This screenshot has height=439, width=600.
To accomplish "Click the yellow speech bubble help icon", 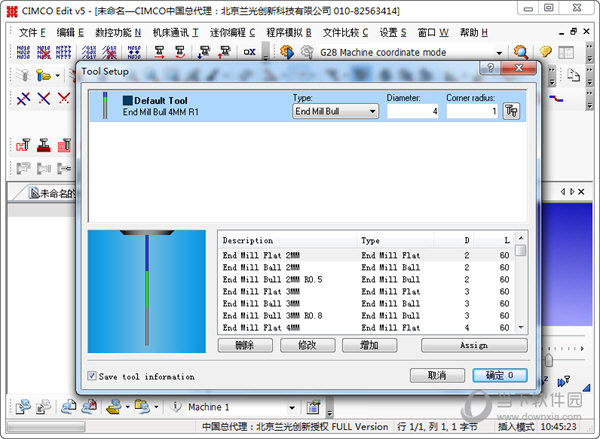I will pos(546,52).
